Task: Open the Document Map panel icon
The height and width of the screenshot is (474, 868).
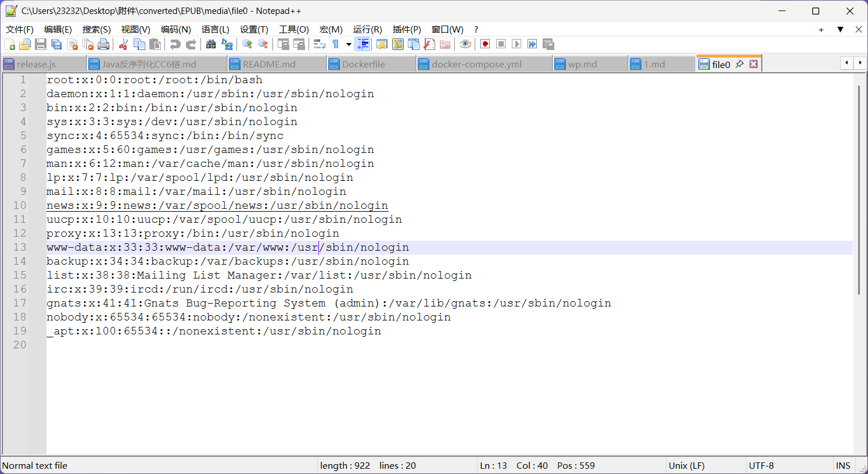Action: (398, 44)
